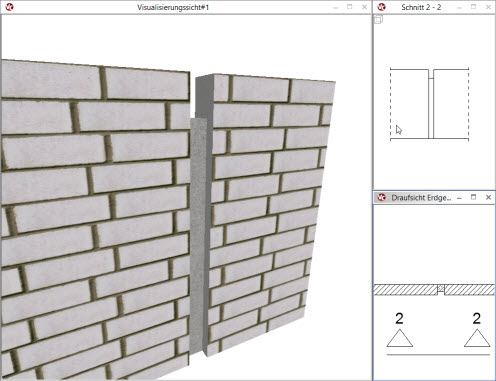Minimize the Draufsicht Erdge.. window

coord(459,198)
